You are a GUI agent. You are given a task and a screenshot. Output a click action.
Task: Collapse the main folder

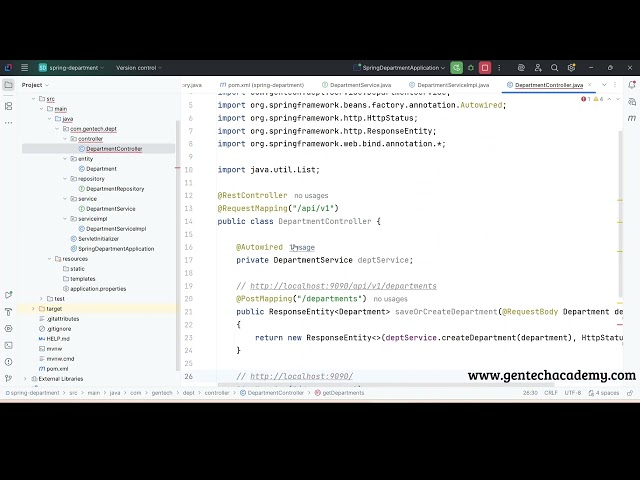pyautogui.click(x=41, y=109)
